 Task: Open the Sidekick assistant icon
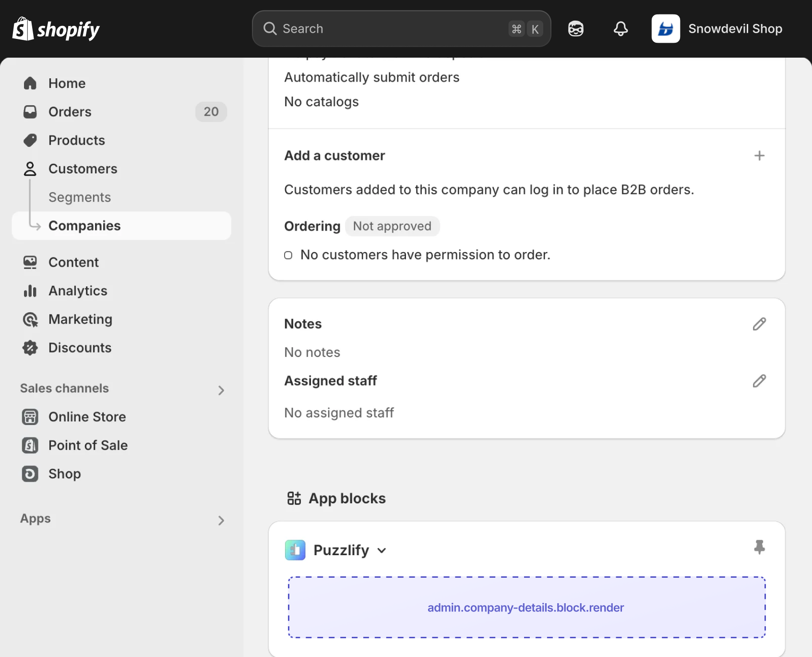pyautogui.click(x=576, y=29)
